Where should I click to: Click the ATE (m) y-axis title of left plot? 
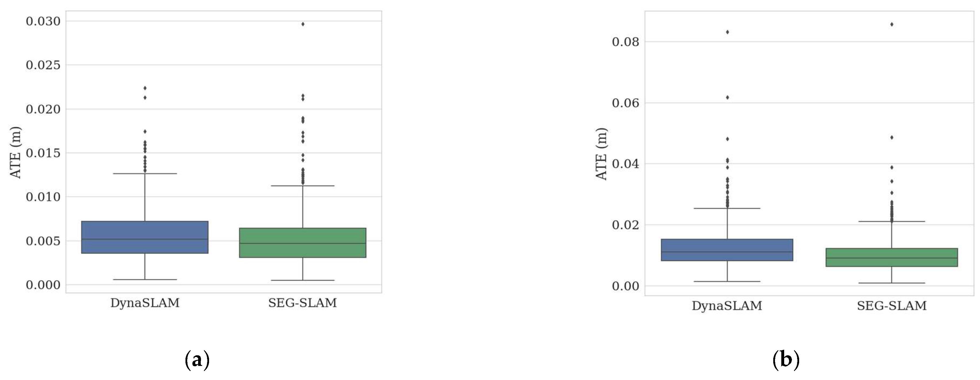coord(16,152)
